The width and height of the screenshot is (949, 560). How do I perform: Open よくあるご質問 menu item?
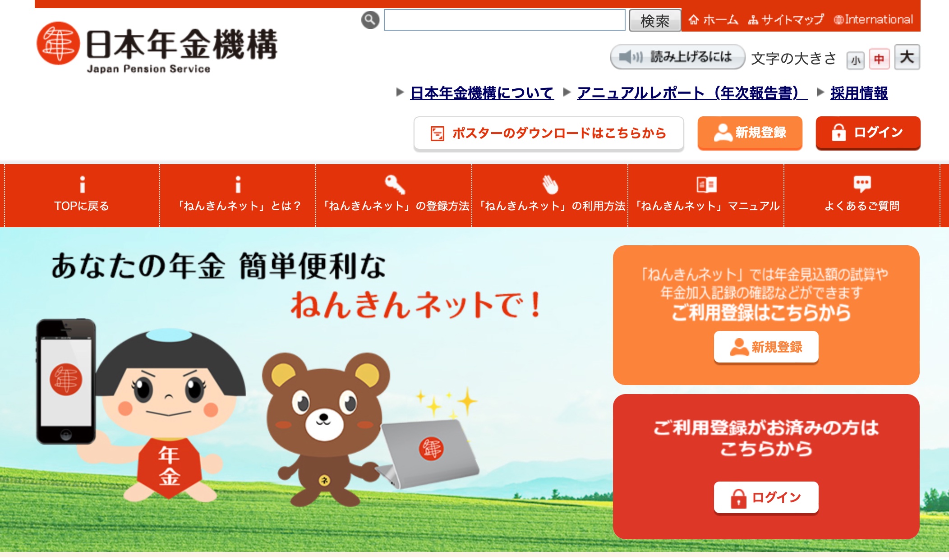click(862, 196)
